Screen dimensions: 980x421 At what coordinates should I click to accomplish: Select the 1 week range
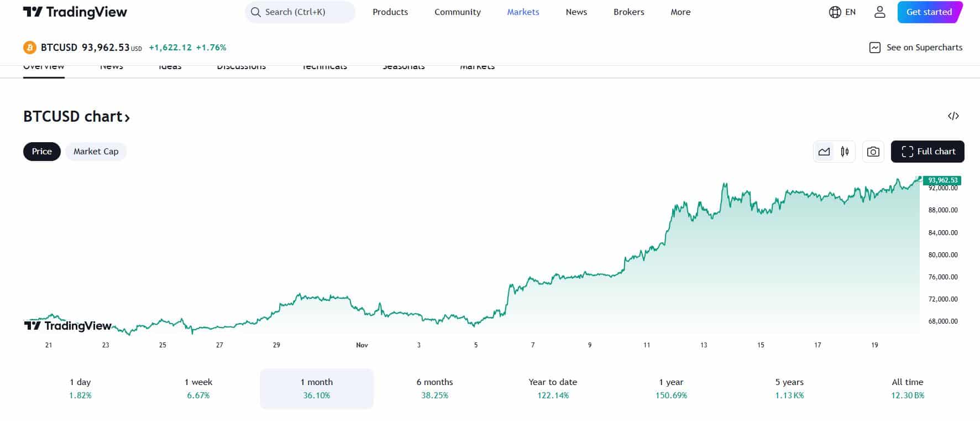pos(198,388)
